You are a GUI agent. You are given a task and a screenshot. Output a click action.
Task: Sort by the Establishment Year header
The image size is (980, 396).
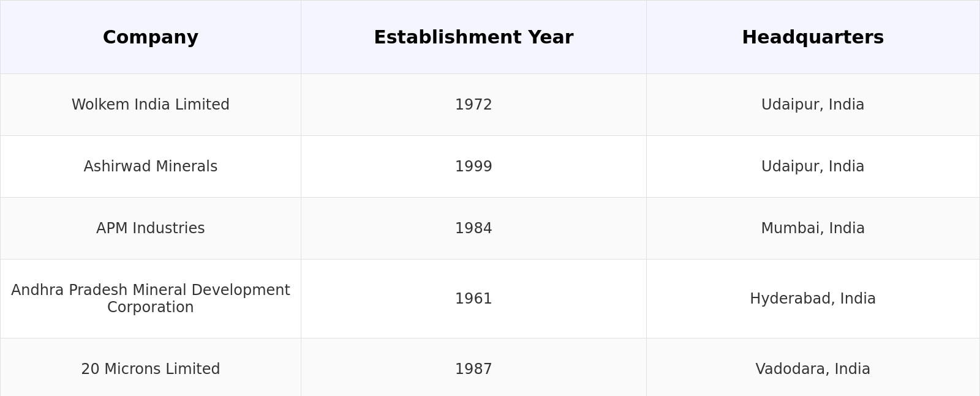(473, 37)
